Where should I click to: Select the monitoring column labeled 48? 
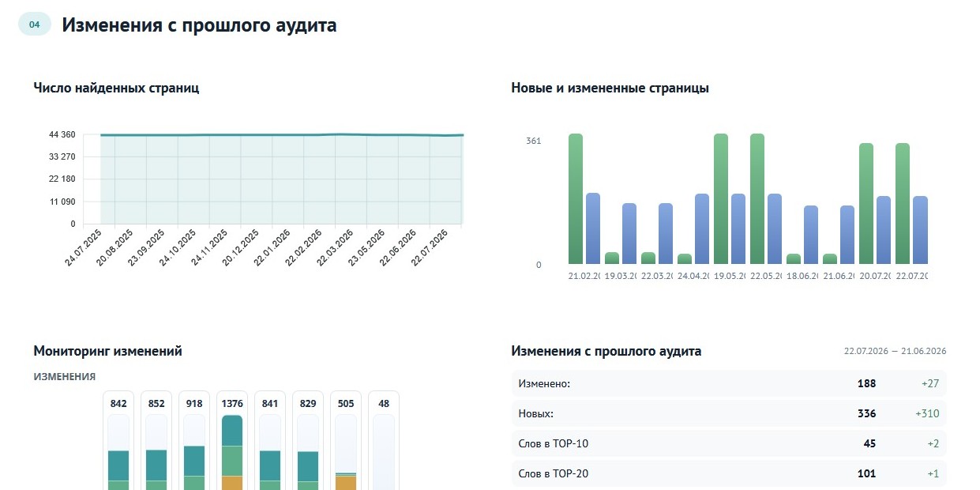(384, 440)
